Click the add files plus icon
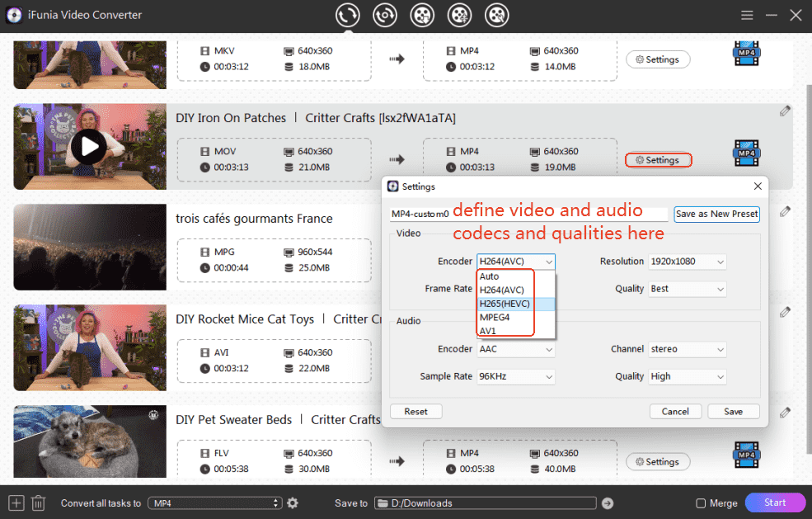This screenshot has height=519, width=812. pos(16,502)
